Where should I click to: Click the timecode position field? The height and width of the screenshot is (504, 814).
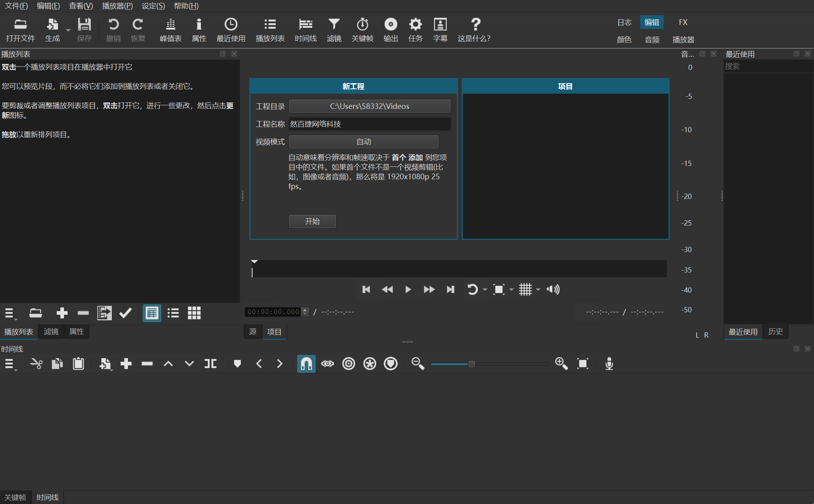tap(273, 312)
